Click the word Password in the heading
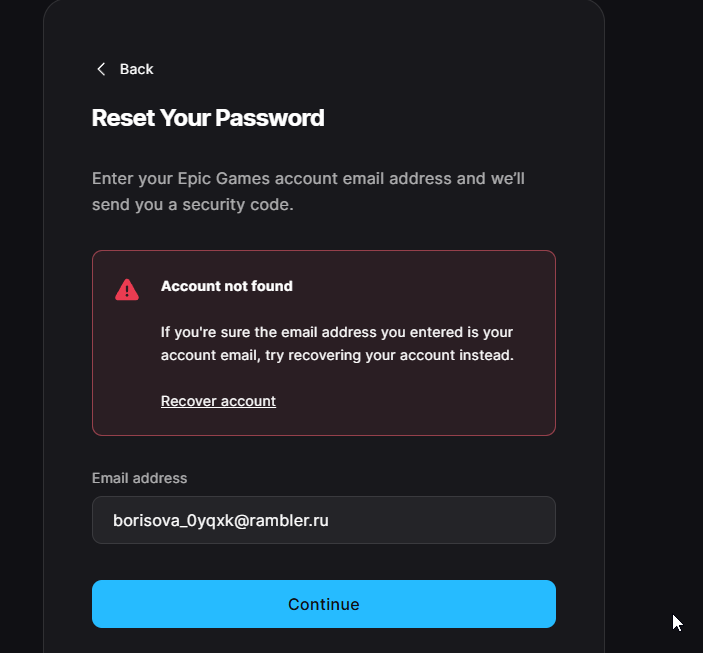The height and width of the screenshot is (653, 703). pos(269,118)
